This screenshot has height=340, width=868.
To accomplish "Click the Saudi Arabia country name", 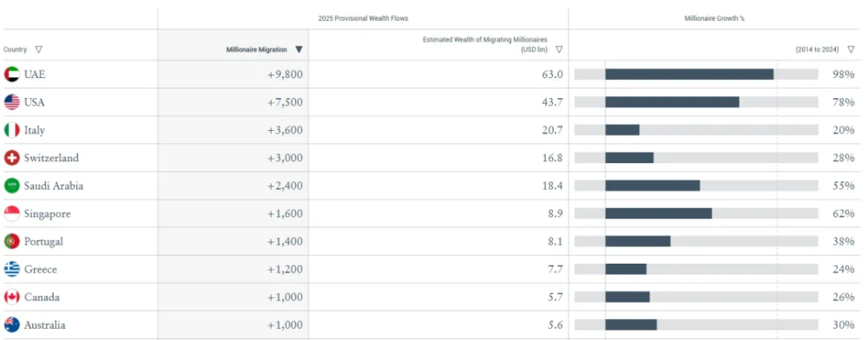I will (x=54, y=186).
